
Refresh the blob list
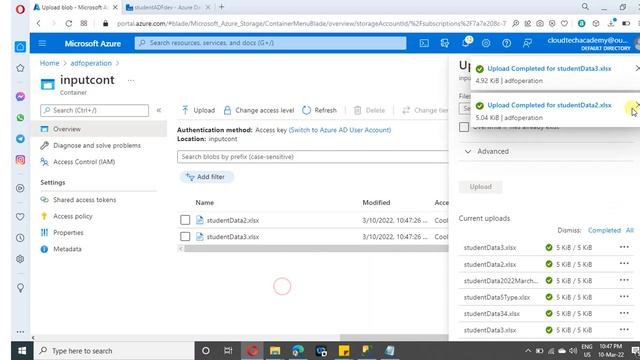(320, 110)
